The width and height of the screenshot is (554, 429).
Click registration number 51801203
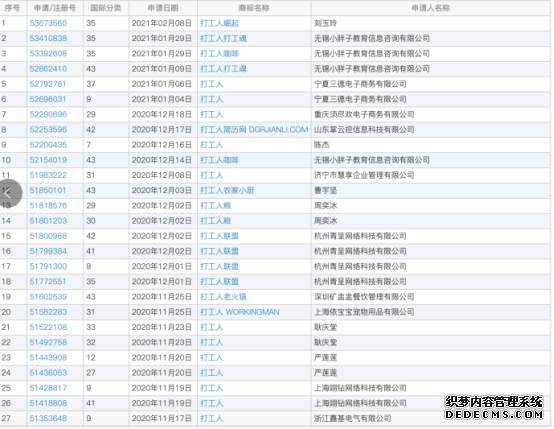point(48,221)
